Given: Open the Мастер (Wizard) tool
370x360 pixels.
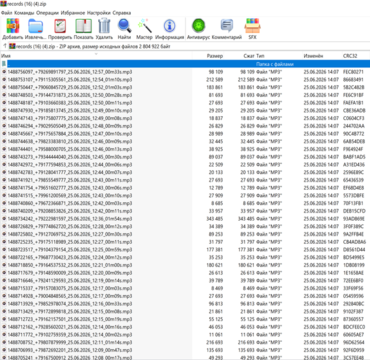Looking at the screenshot, I should tap(144, 26).
